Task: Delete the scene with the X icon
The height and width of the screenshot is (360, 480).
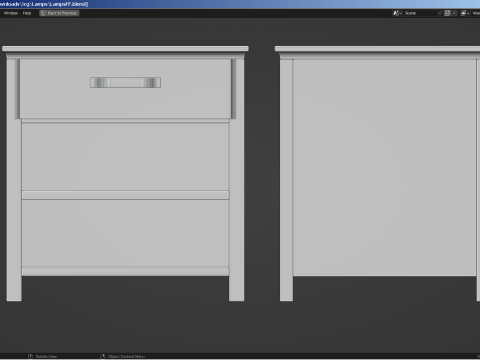Action: click(x=454, y=13)
